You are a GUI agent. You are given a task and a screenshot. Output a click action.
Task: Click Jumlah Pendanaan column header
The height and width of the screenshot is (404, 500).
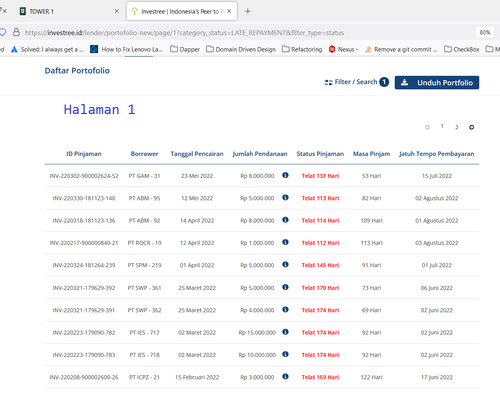(260, 154)
